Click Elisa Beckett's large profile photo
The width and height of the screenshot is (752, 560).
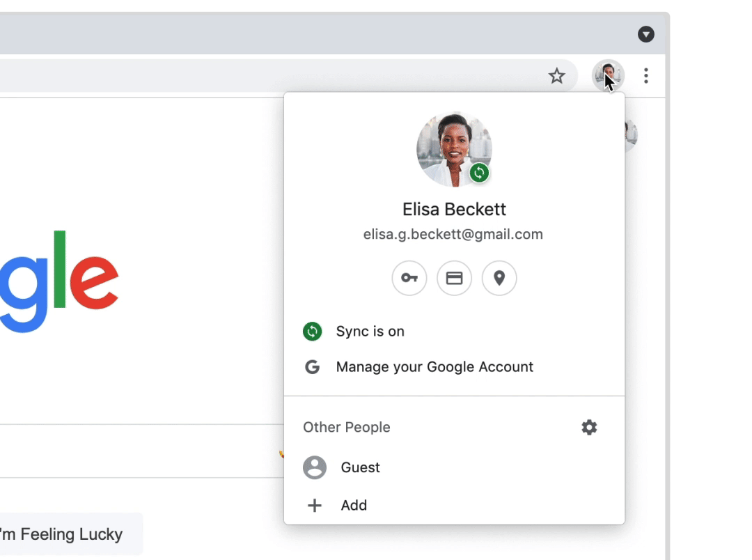(453, 148)
